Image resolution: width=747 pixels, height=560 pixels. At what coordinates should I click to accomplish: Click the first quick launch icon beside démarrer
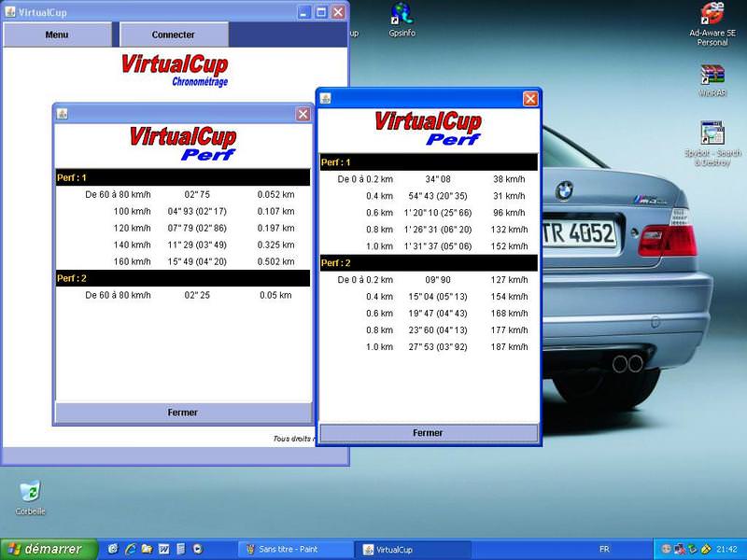tap(113, 549)
